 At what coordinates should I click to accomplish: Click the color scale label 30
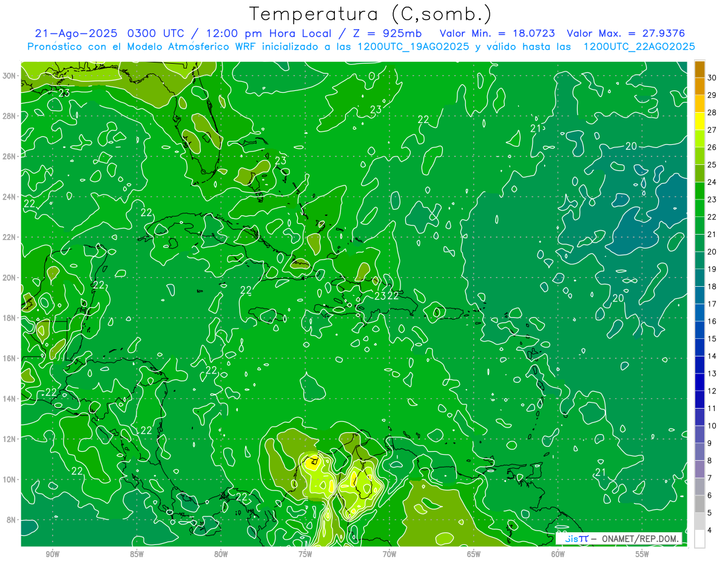click(712, 78)
